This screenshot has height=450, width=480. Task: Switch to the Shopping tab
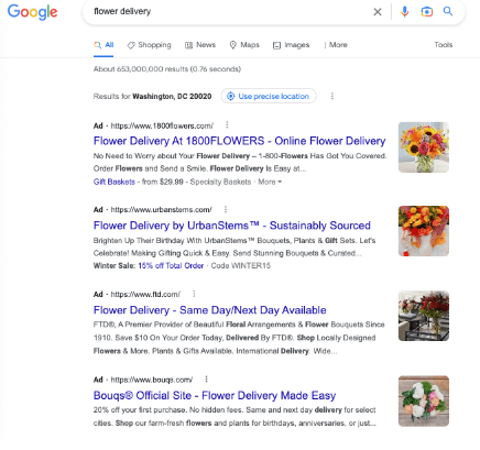[149, 45]
